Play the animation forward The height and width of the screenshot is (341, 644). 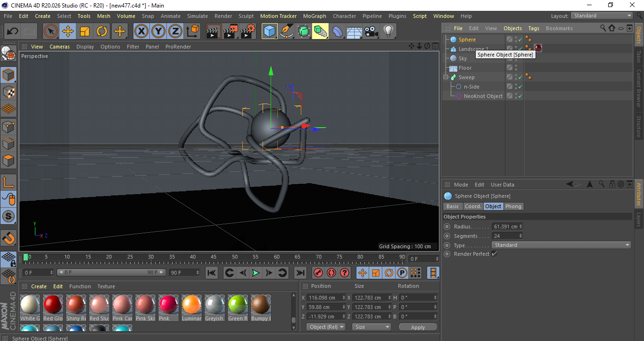point(256,273)
